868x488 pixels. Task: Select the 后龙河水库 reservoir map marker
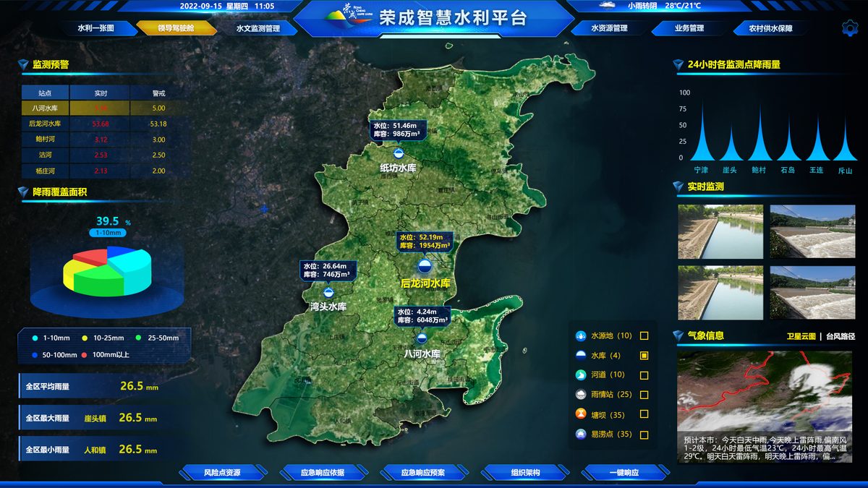[x=425, y=266]
